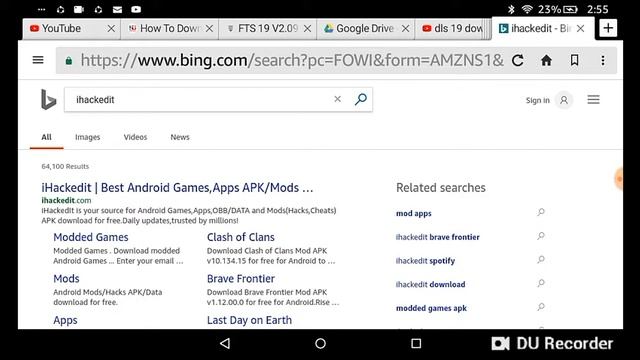Viewport: 640px width, 360px height.
Task: Click the 64,100 Results text
Action: click(x=65, y=167)
